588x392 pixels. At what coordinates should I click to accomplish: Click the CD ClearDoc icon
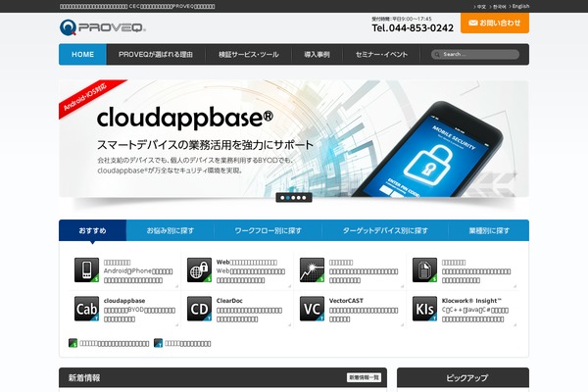pos(199,309)
